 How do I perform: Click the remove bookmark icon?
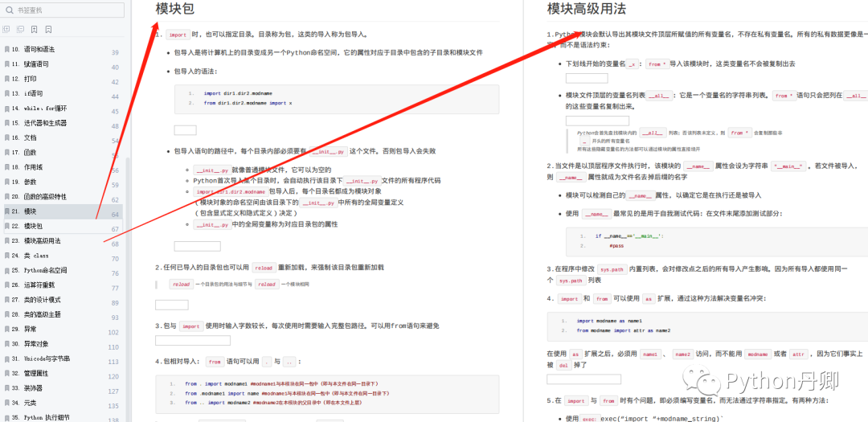tap(48, 29)
